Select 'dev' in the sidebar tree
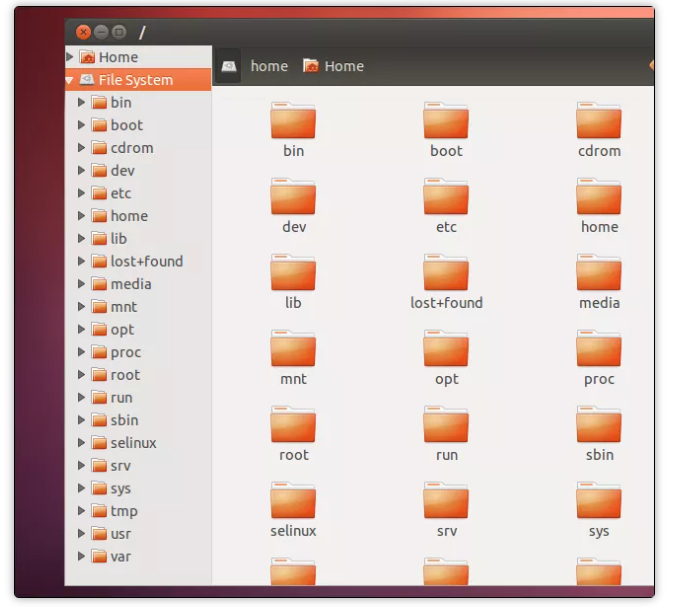This screenshot has width=673, height=607. click(123, 171)
